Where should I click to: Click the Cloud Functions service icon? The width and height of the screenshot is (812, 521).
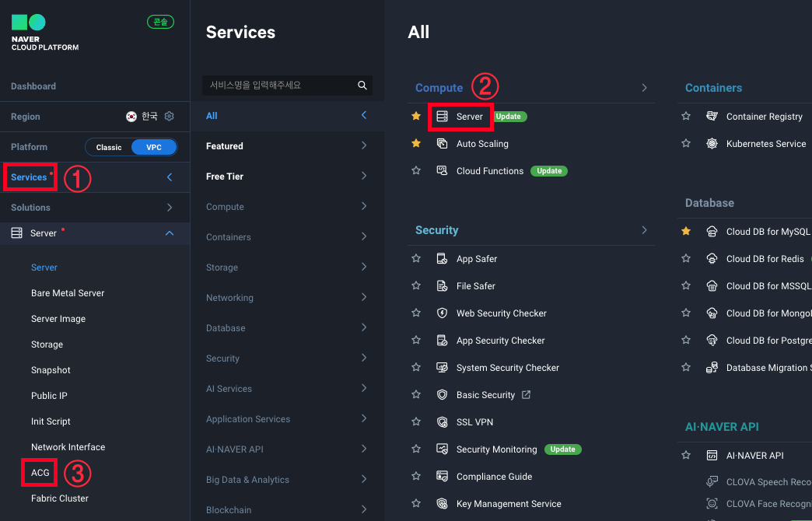pos(442,170)
